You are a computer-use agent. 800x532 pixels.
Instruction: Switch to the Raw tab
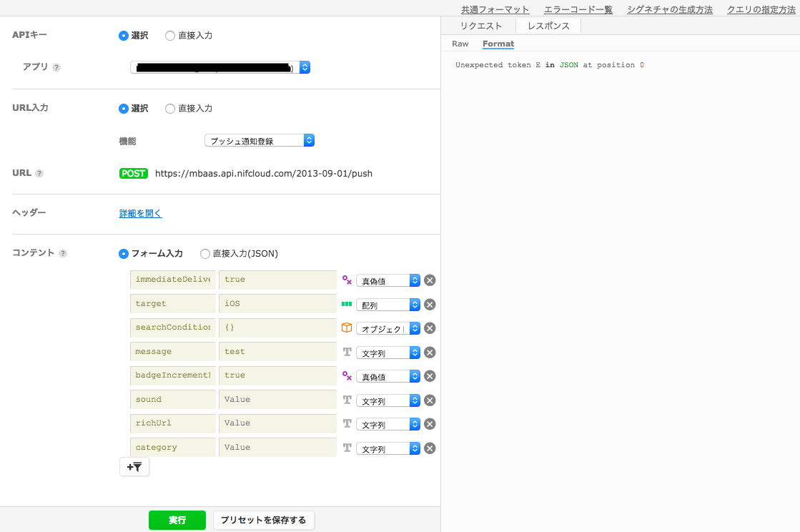coord(460,44)
